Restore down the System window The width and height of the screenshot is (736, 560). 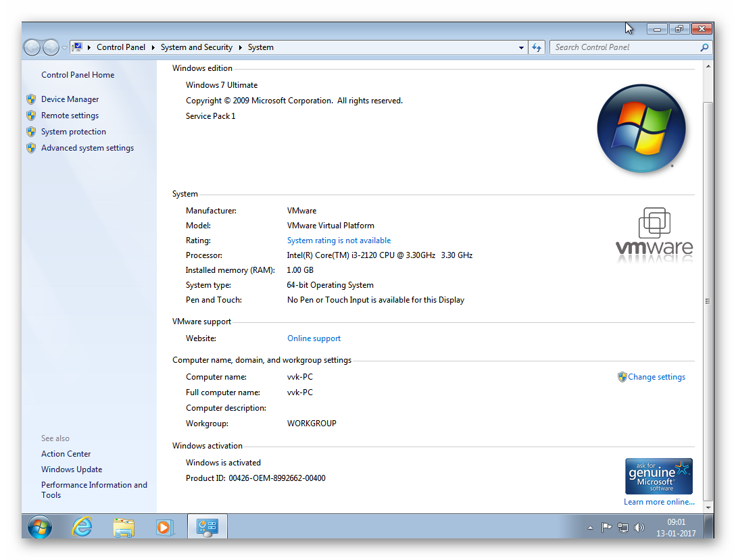[x=679, y=29]
